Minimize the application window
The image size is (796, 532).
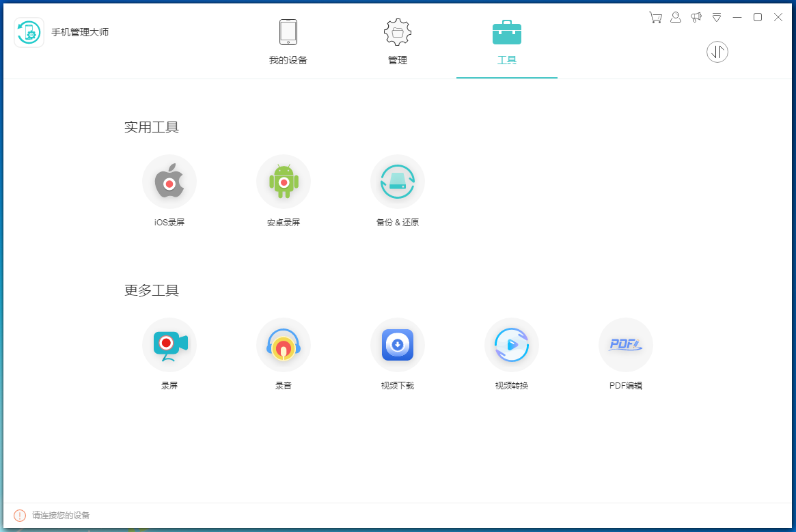[737, 17]
